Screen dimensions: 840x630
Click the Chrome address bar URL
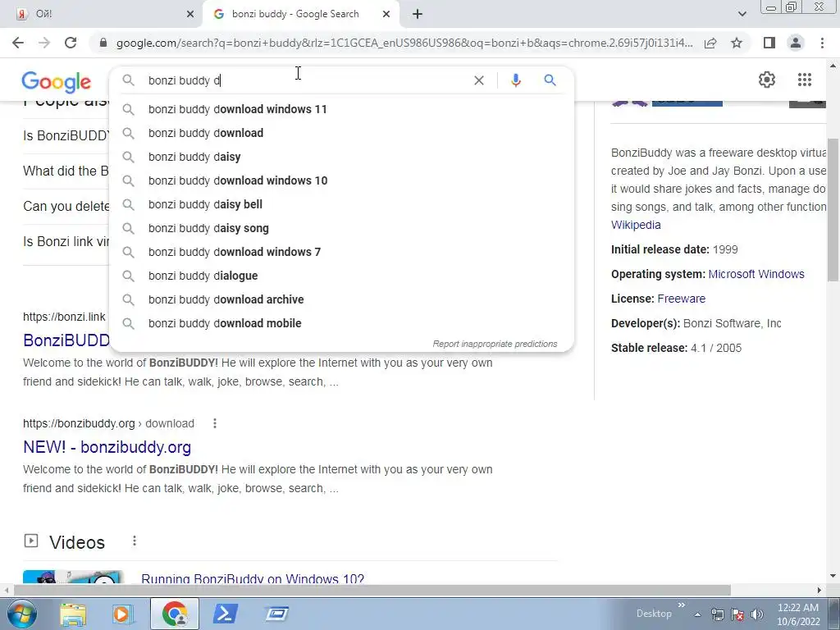pos(404,43)
